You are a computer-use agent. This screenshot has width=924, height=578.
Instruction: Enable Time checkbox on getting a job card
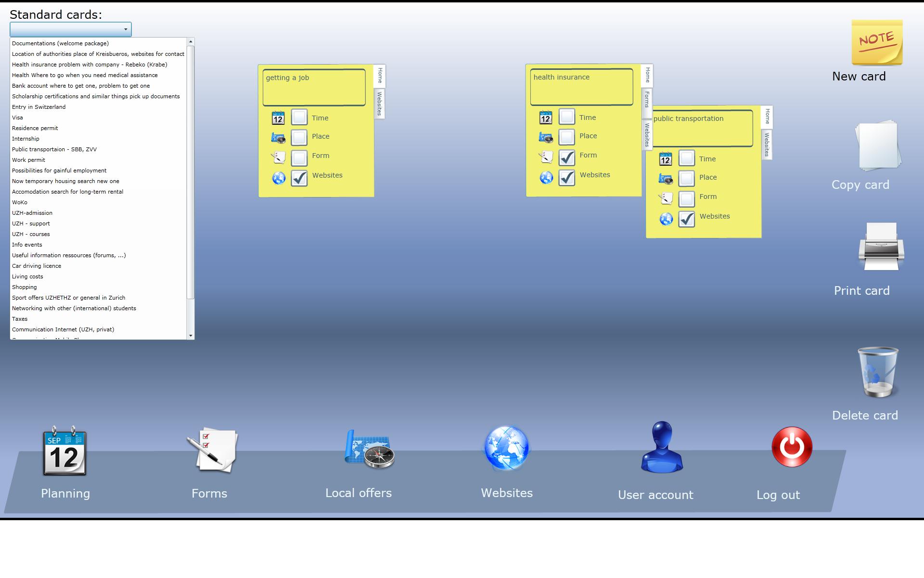(x=299, y=117)
